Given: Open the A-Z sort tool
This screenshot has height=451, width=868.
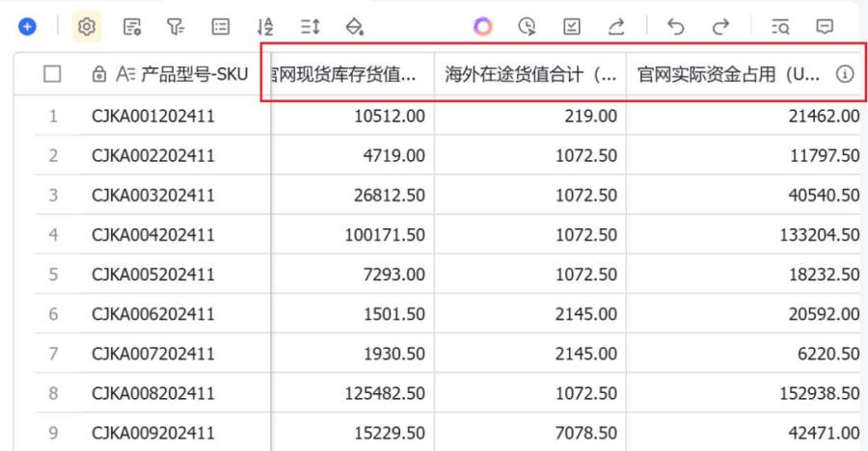Looking at the screenshot, I should point(265,27).
